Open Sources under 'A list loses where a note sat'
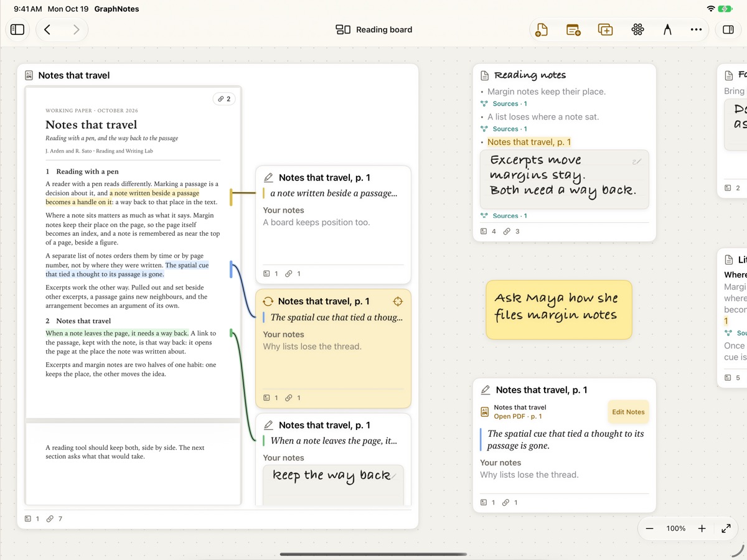747x560 pixels. tap(504, 129)
